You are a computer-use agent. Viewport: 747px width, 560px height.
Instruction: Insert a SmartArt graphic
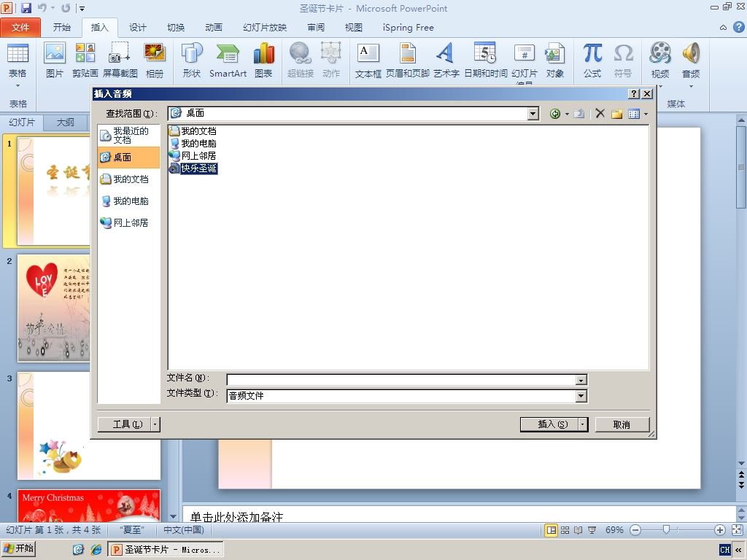(x=228, y=52)
